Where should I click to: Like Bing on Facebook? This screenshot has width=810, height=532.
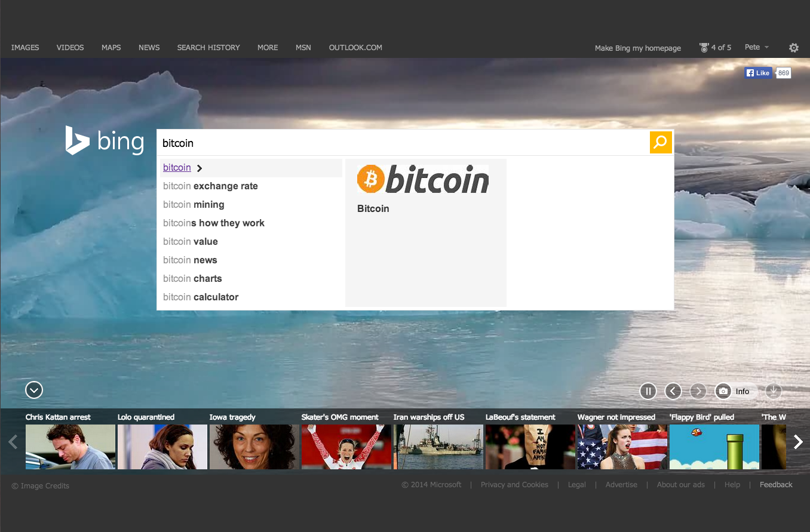757,72
